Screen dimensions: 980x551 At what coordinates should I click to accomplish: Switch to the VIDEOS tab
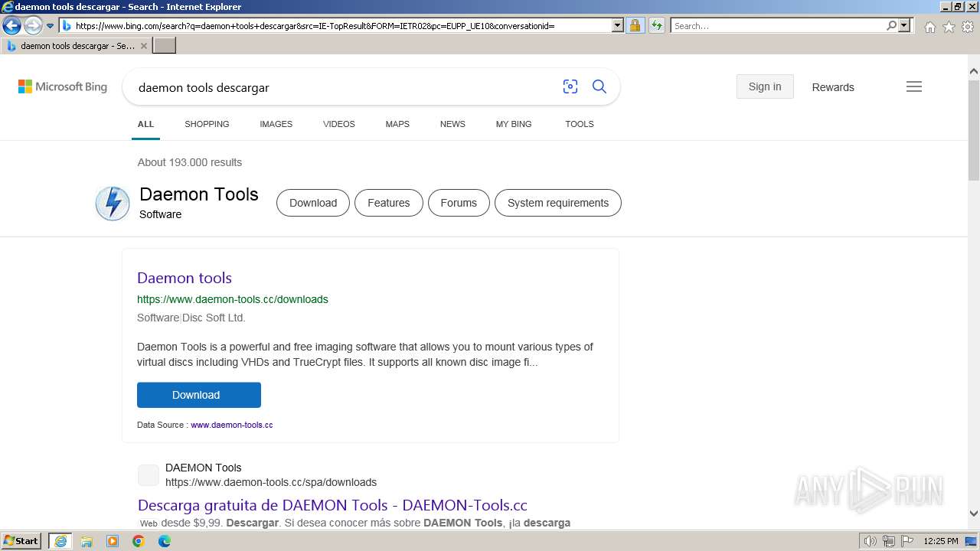coord(339,124)
